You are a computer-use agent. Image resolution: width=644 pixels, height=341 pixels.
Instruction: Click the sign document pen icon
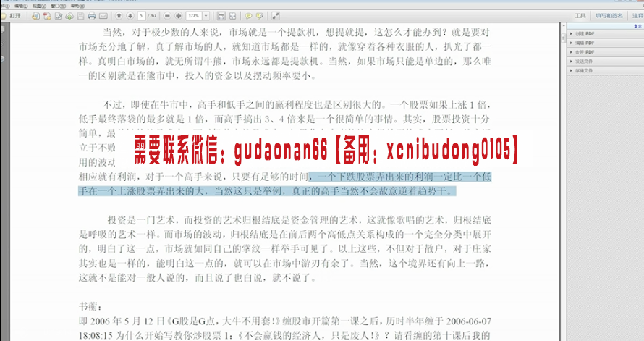click(59, 16)
